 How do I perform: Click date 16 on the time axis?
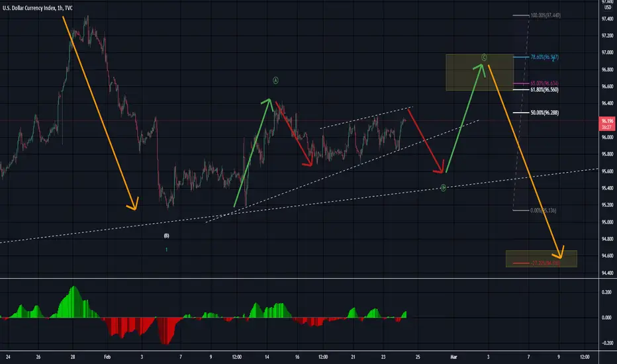point(297,357)
